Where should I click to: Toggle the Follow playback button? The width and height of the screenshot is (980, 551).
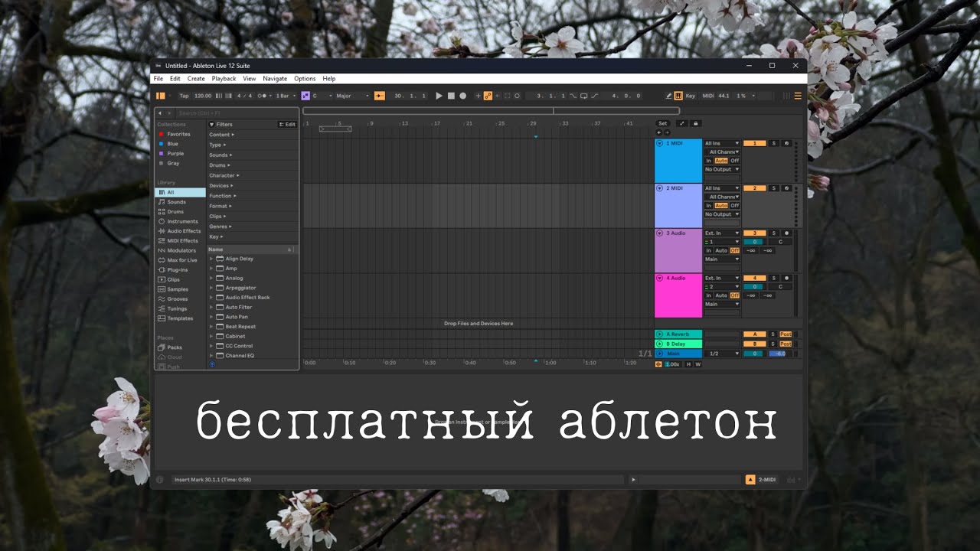[379, 96]
